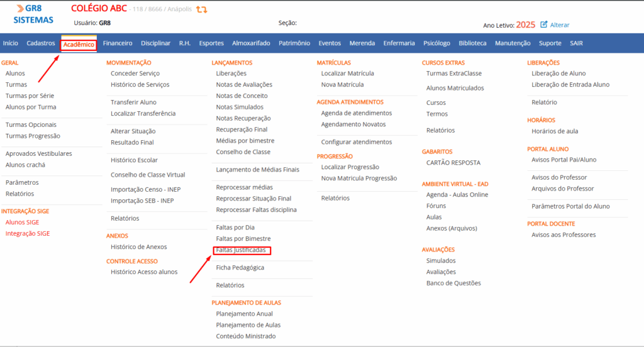Open CARTÃO RESPOSTA under Gabaritos
Image resolution: width=644 pixels, height=347 pixels.
[453, 163]
